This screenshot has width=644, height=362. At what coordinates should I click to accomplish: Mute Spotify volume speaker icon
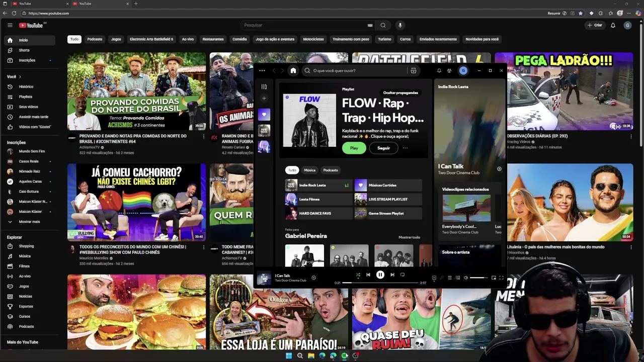click(x=466, y=278)
